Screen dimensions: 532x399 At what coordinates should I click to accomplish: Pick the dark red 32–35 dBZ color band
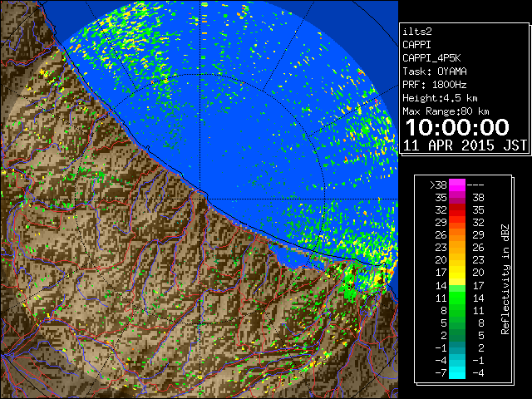pos(457,210)
